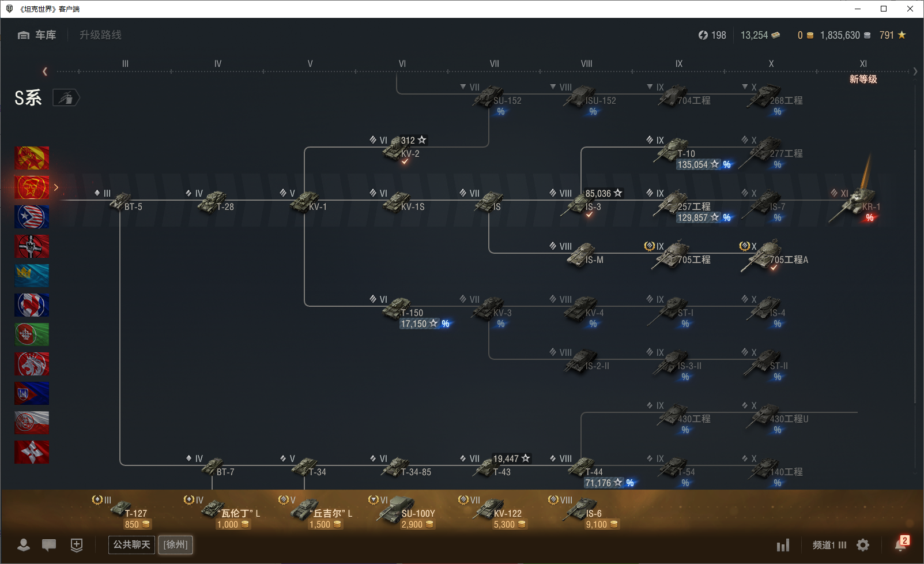The height and width of the screenshot is (564, 924).
Task: Select the China nation flag with yellow star
Action: point(32,157)
